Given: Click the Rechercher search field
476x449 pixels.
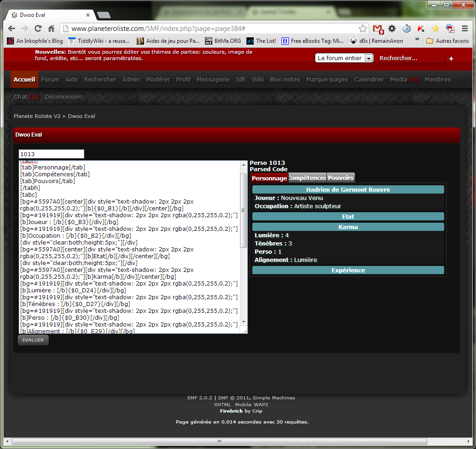Looking at the screenshot, I should 409,58.
